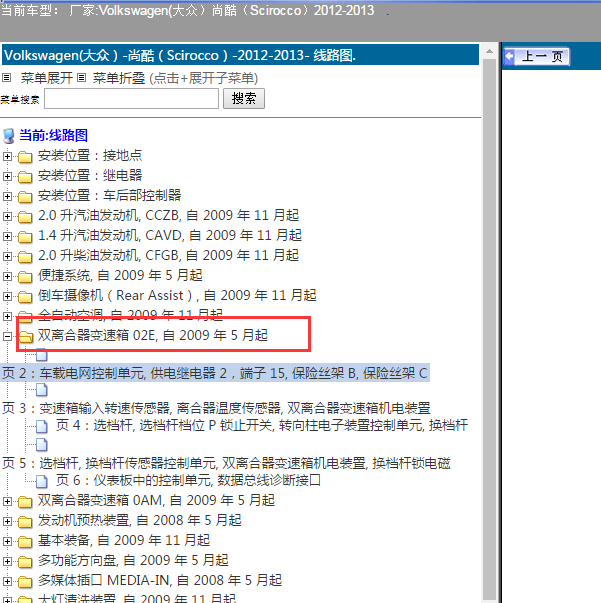601x603 pixels.
Task: Click the 菜单折叠 link
Action: point(118,78)
